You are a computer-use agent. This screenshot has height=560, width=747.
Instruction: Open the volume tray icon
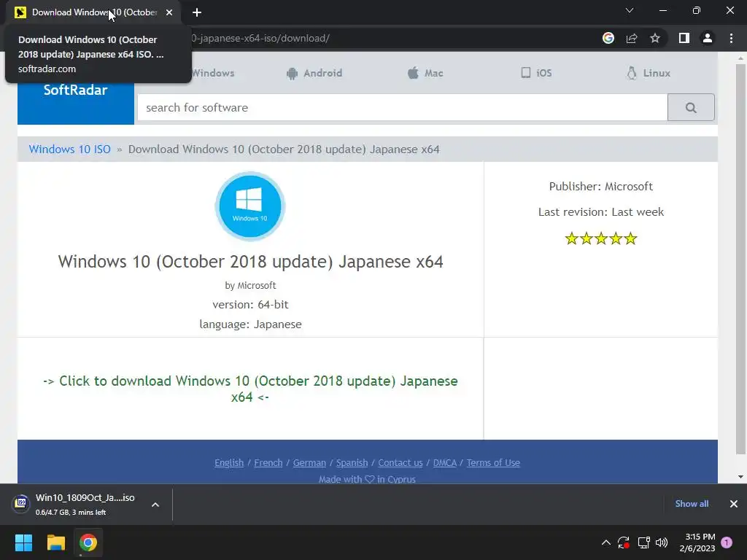pos(662,542)
